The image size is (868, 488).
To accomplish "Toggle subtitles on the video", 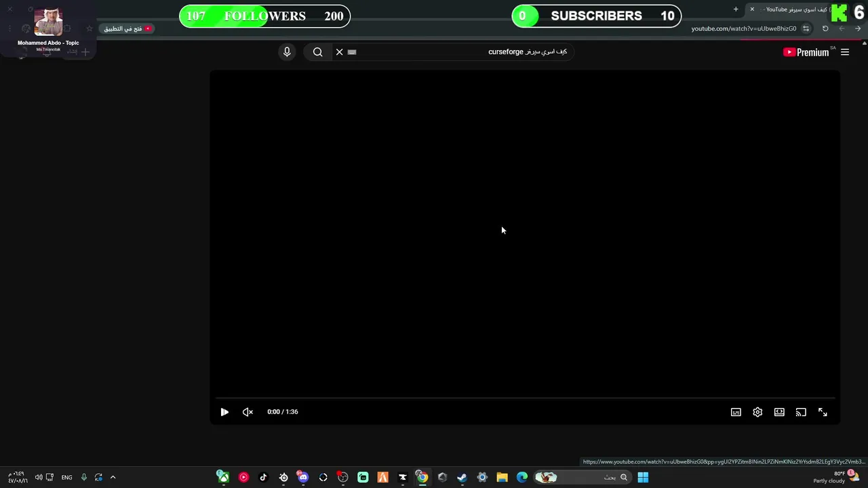I will coord(736,412).
